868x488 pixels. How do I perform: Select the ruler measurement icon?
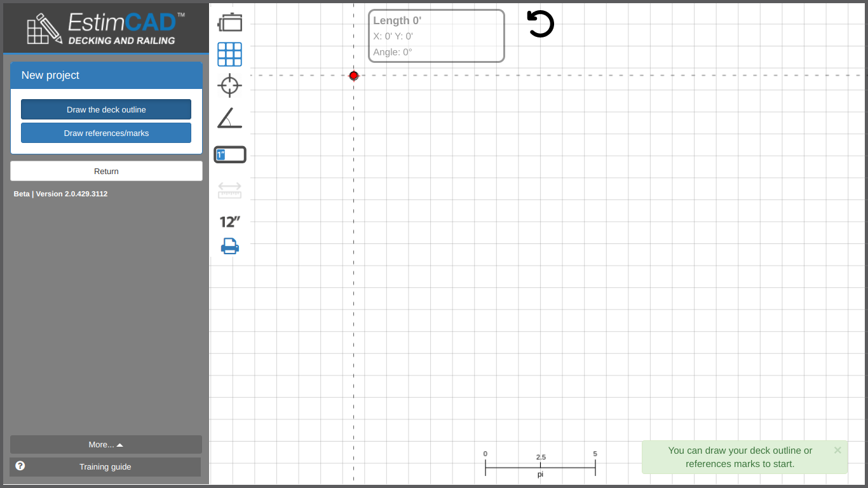[229, 190]
